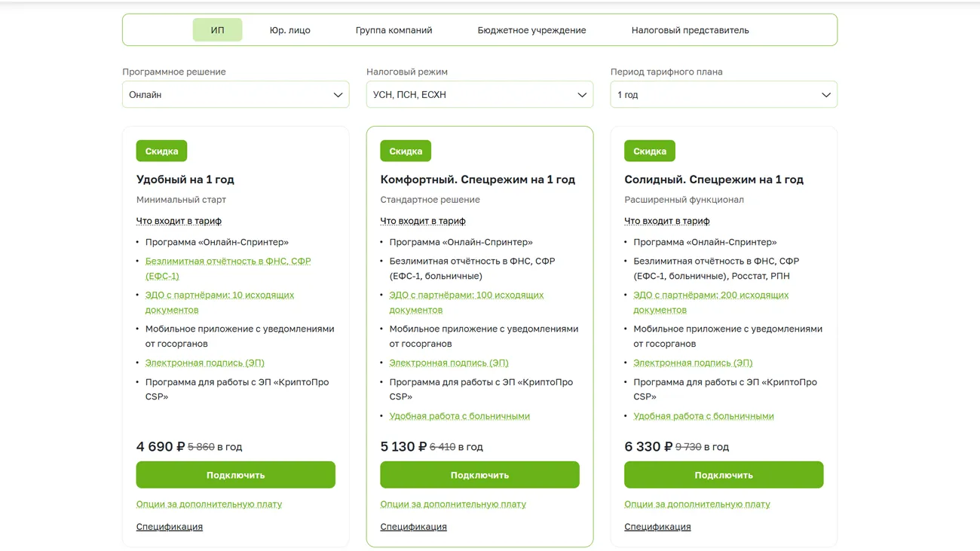Expand the Программное решение dropdown
This screenshot has height=551, width=980.
(235, 95)
